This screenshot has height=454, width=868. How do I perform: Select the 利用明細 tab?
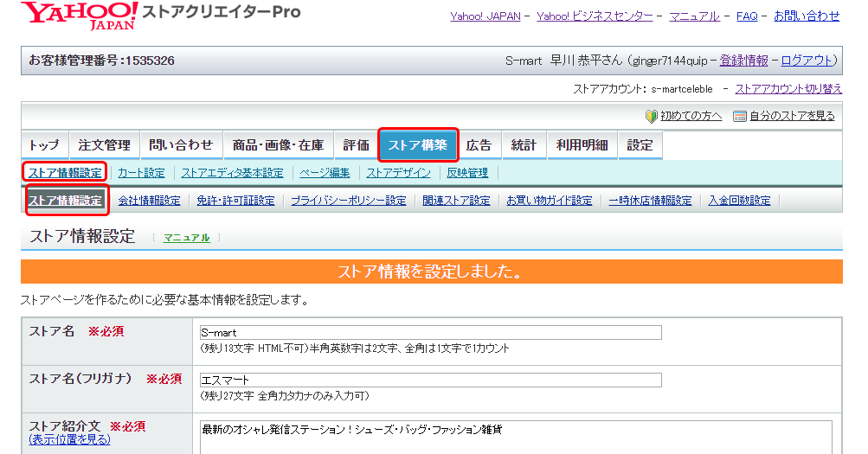582,145
